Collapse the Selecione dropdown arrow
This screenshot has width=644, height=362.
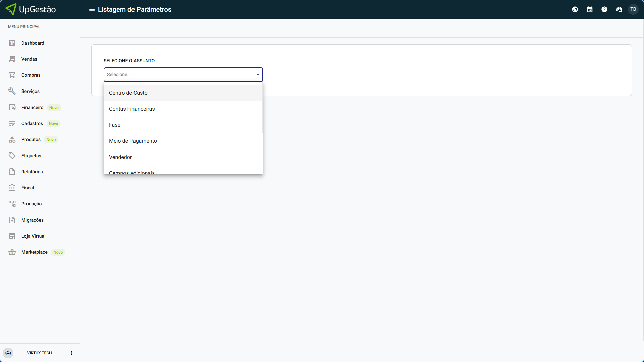(x=258, y=75)
